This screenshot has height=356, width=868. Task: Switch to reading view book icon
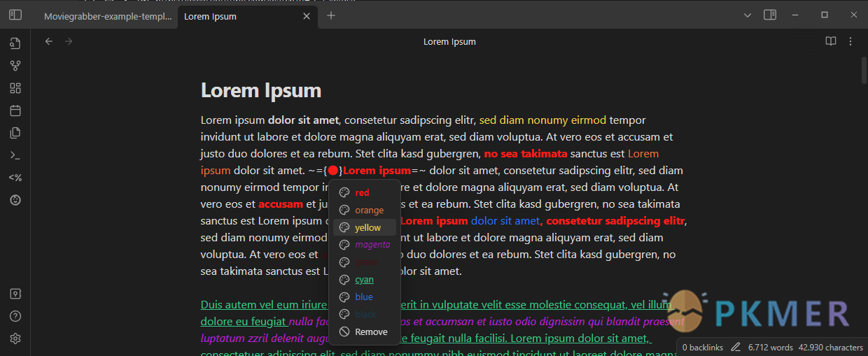coord(831,41)
